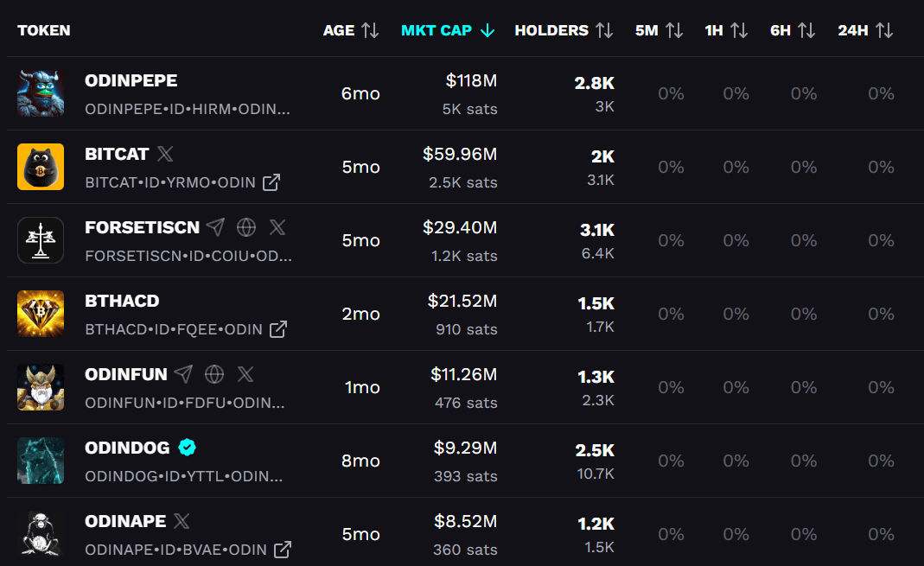Open BTHACD external link icon
The image size is (924, 566).
coord(278,329)
